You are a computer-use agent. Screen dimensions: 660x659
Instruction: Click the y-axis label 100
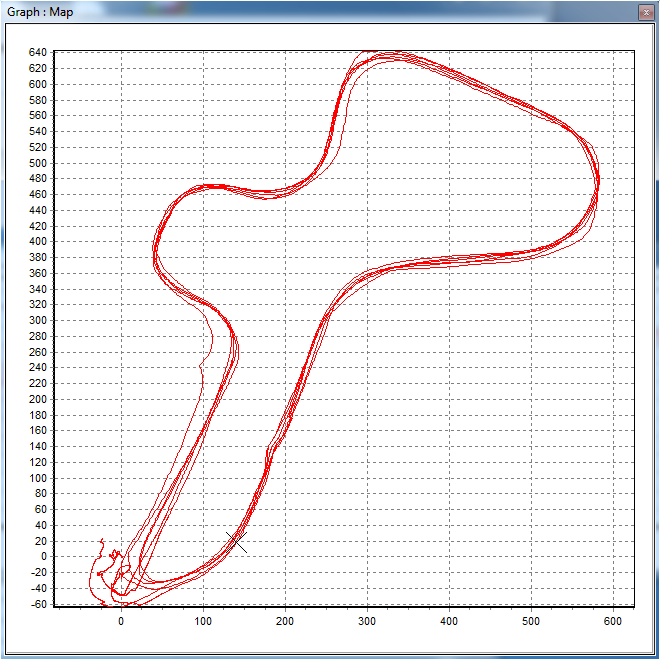[x=37, y=478]
